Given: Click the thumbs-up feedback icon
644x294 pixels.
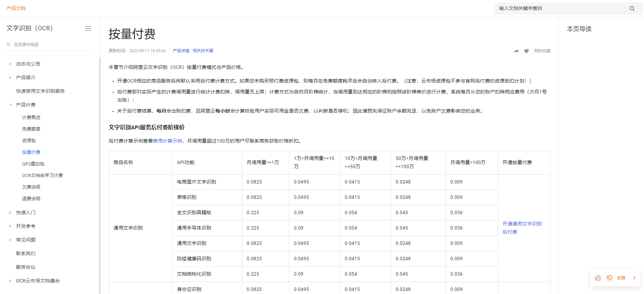Looking at the screenshot, I should pyautogui.click(x=598, y=278).
